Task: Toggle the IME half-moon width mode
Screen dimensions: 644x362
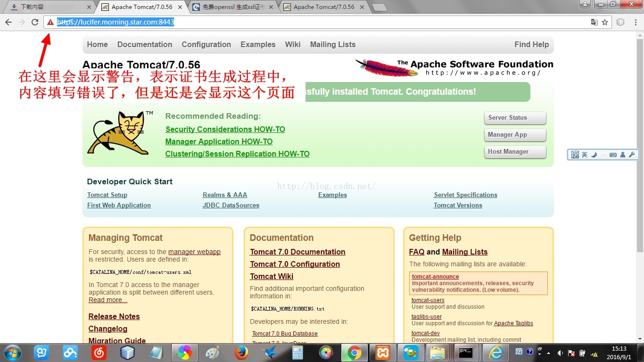Action: click(x=594, y=155)
